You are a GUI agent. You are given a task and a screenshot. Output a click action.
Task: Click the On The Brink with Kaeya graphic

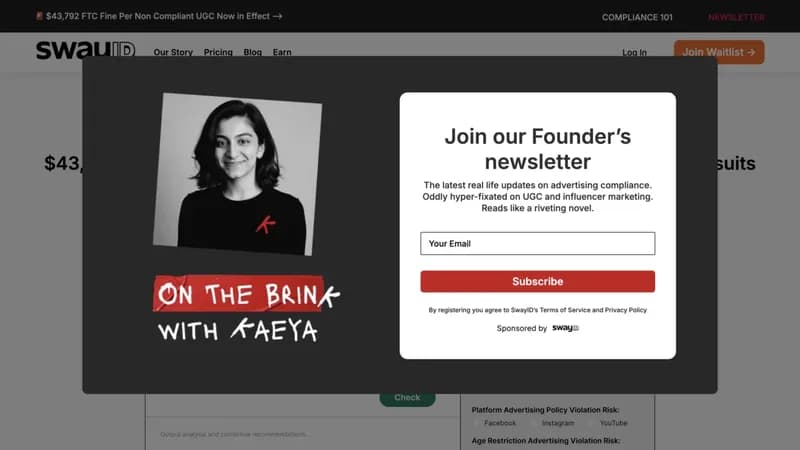[x=247, y=309]
